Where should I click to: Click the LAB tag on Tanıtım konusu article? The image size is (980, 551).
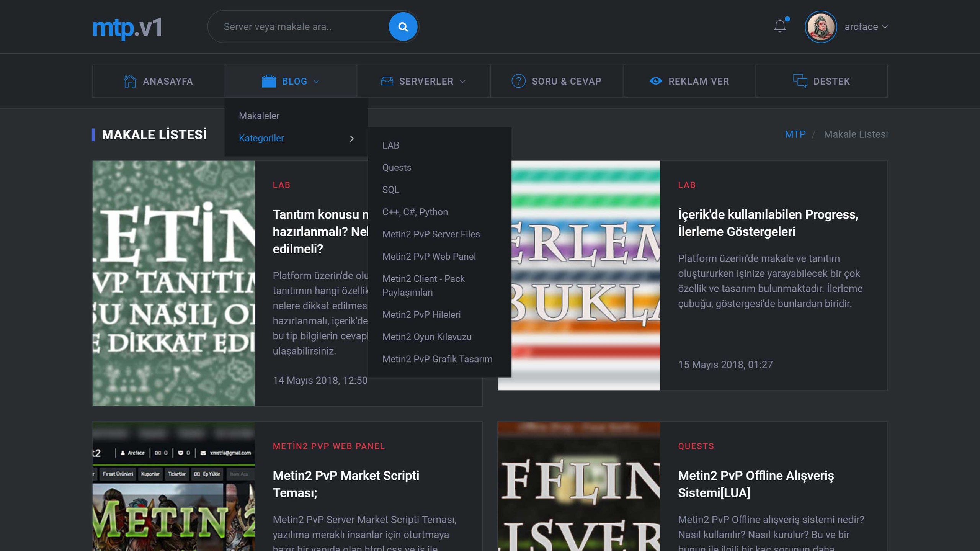point(281,185)
